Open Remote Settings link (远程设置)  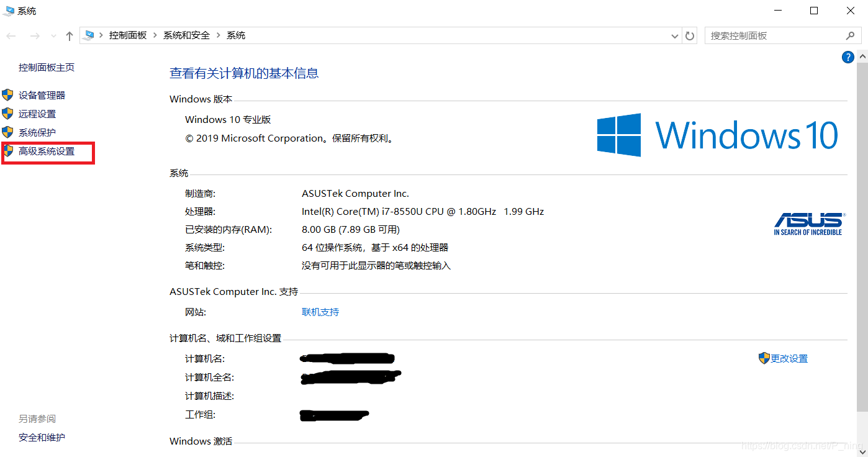pos(37,114)
